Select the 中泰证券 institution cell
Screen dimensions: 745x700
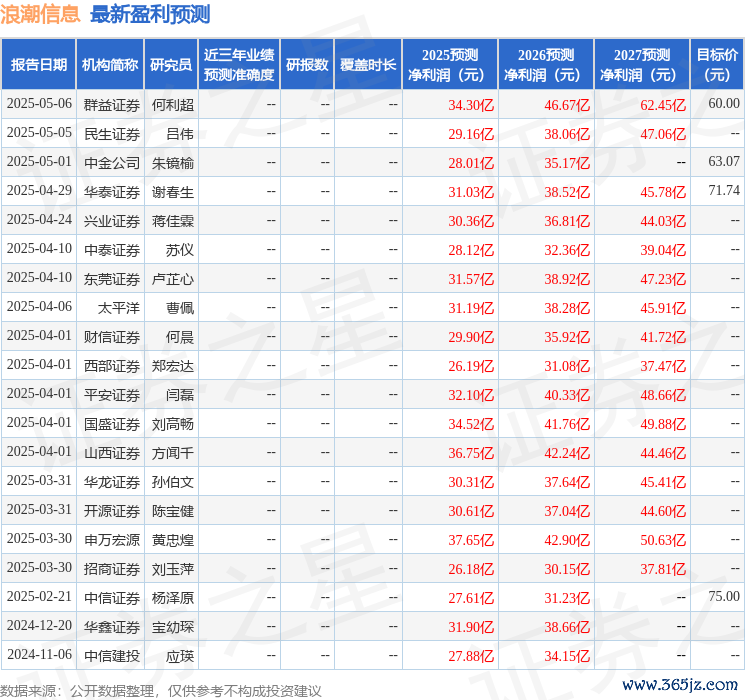click(112, 250)
